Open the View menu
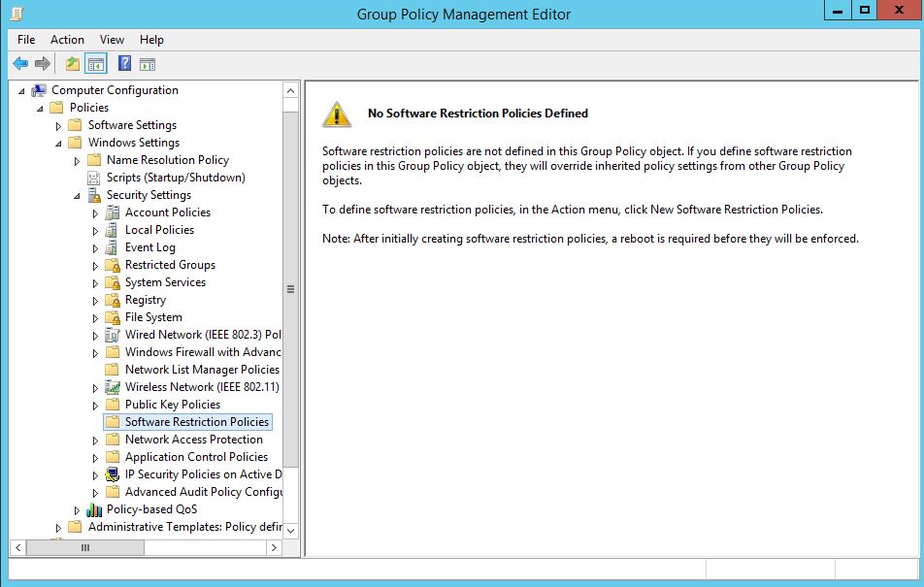Viewport: 924px width, 587px height. tap(112, 40)
